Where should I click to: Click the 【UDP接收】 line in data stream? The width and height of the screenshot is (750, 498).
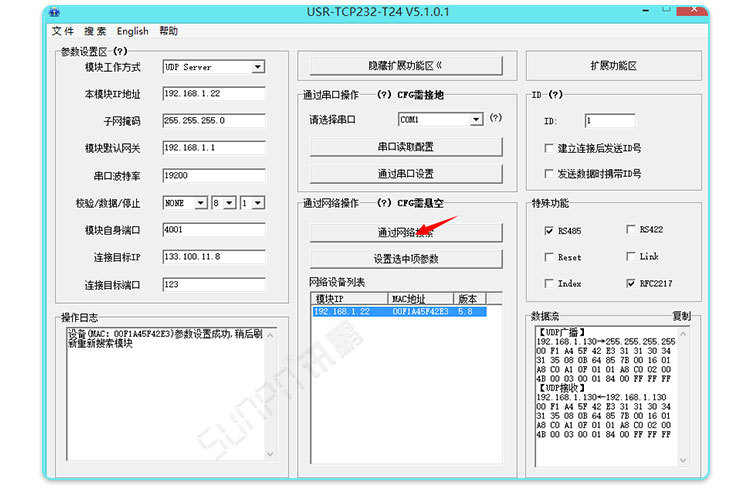tap(562, 388)
